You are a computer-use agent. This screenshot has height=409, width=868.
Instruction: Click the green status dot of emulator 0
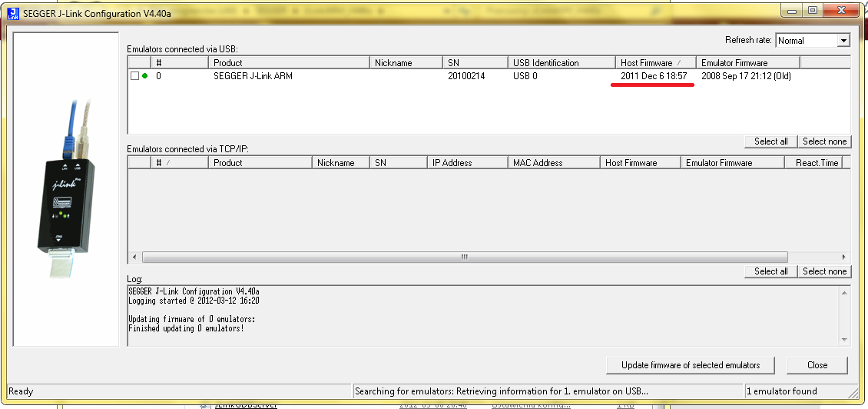(145, 76)
